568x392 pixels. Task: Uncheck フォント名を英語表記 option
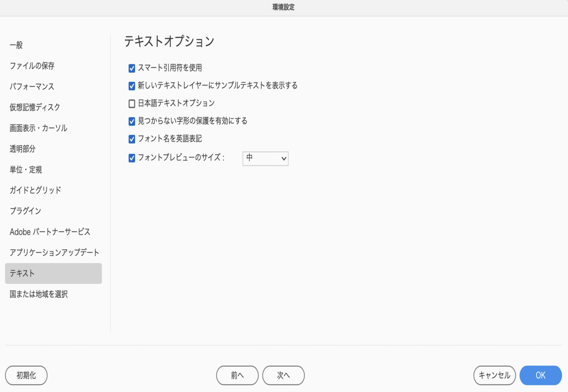click(x=132, y=139)
